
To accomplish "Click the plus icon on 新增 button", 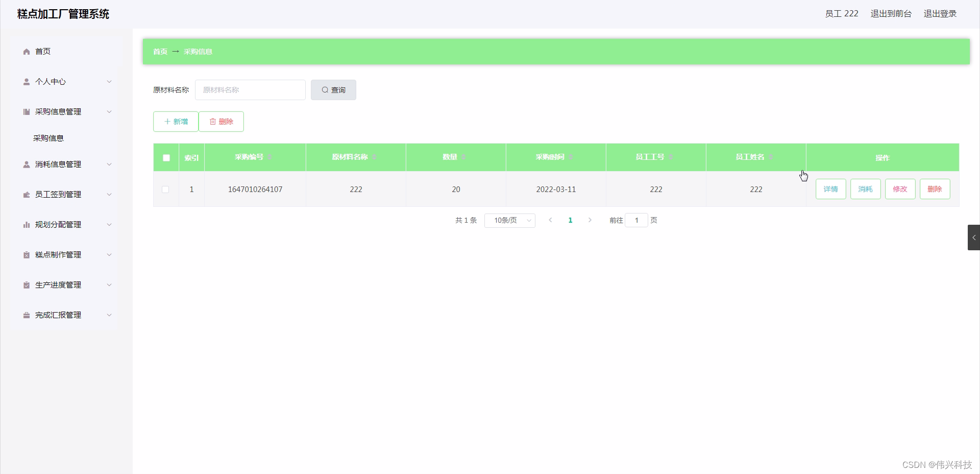I will pyautogui.click(x=167, y=122).
